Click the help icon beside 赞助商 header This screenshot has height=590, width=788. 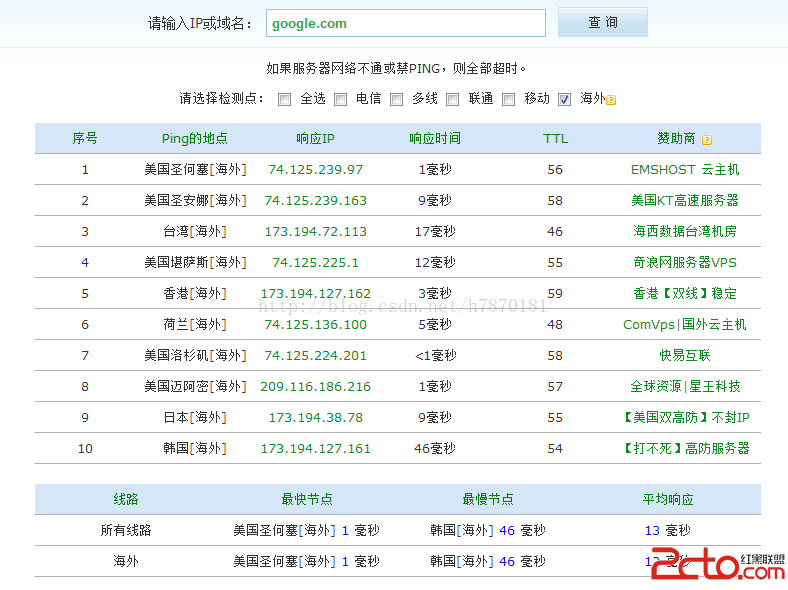(x=707, y=140)
